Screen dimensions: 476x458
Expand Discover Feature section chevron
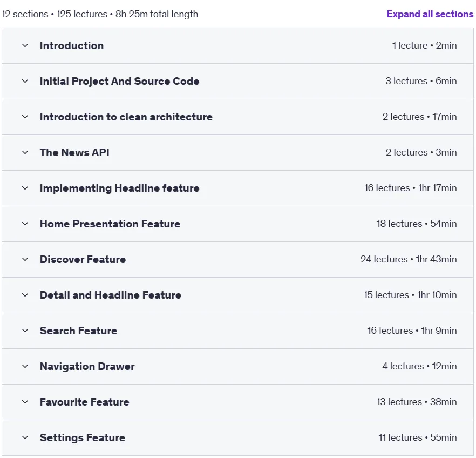pos(25,259)
